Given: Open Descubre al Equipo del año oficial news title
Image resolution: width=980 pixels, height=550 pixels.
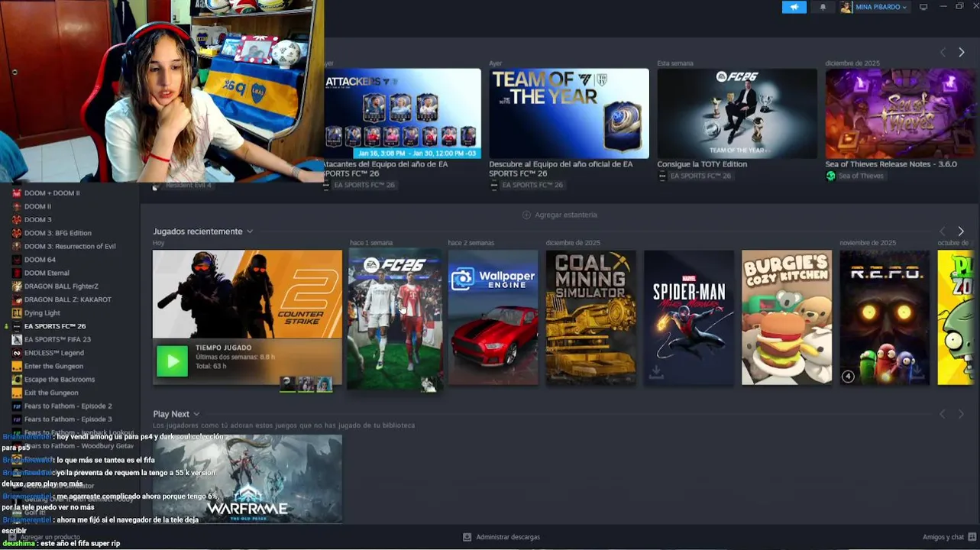Looking at the screenshot, I should [x=561, y=168].
